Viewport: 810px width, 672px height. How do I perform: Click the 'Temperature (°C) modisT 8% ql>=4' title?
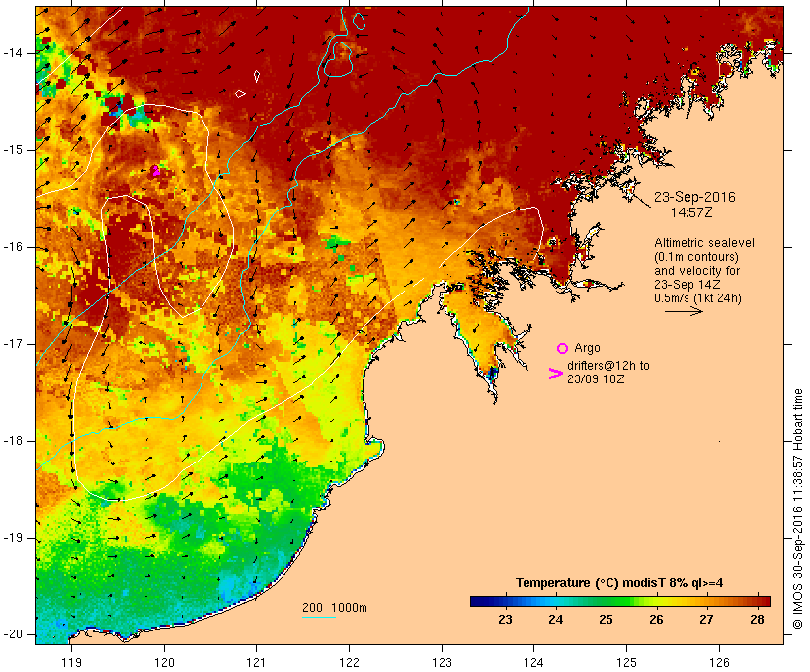(x=619, y=583)
